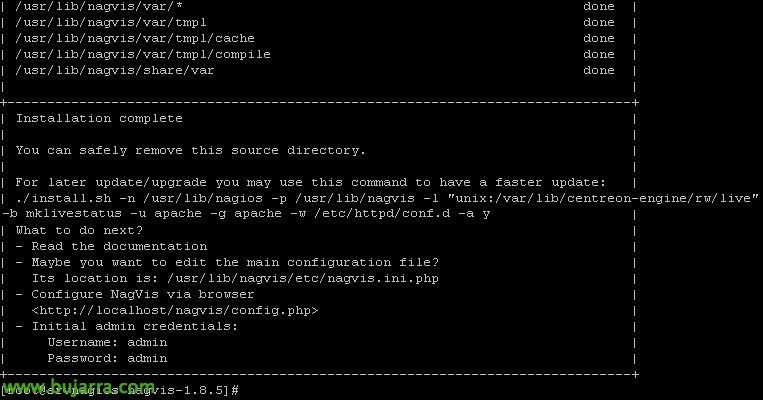Click "You can safely remove this source directory" text
Screen dimensions: 763x400
coord(191,150)
